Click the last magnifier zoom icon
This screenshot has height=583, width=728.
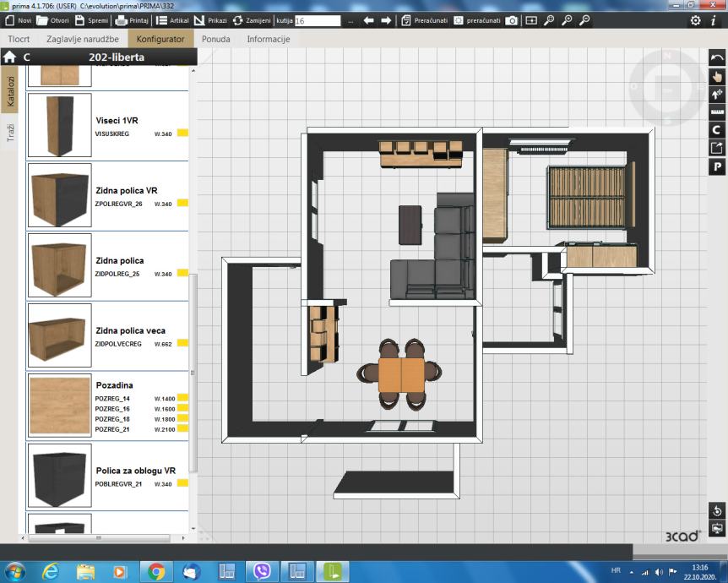point(585,20)
